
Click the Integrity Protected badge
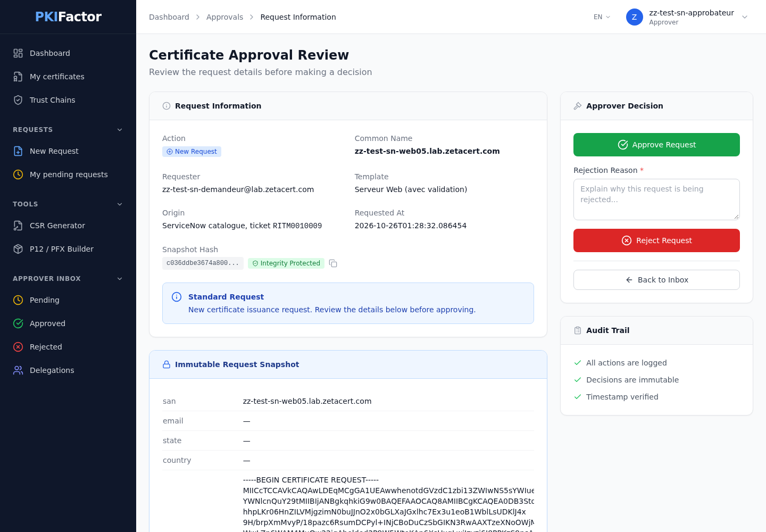(286, 263)
